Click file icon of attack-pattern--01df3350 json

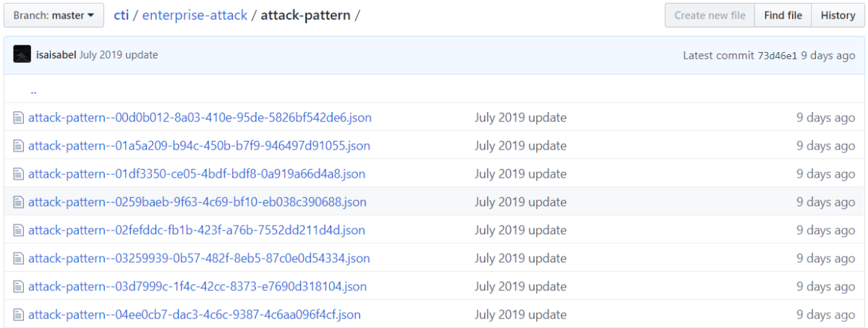[x=19, y=174]
